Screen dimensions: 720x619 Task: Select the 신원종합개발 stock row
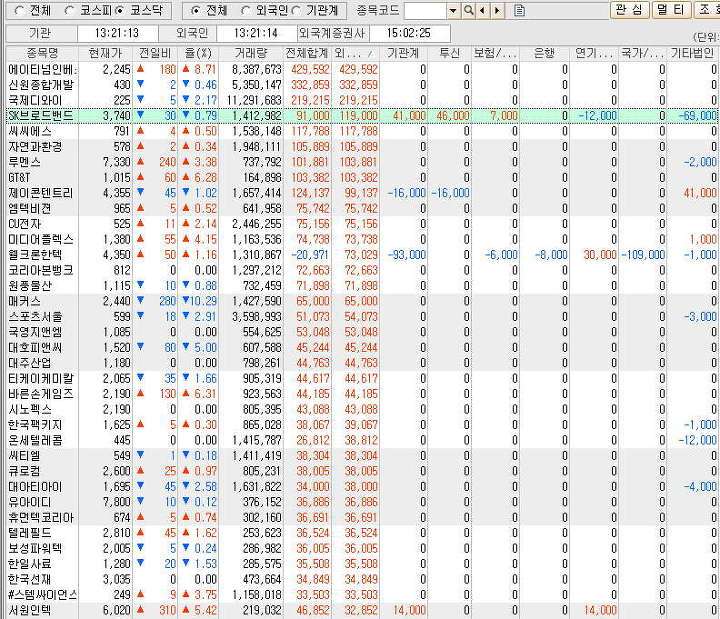point(363,85)
